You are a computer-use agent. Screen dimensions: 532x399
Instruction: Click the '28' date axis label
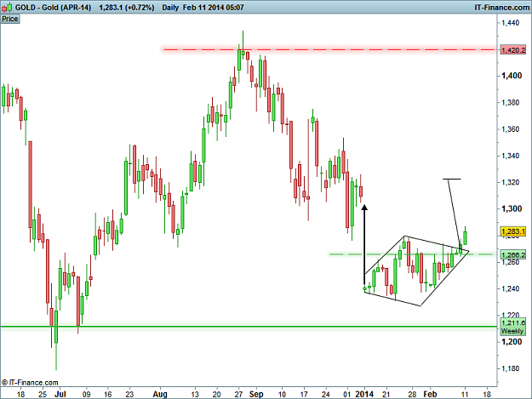(x=412, y=394)
